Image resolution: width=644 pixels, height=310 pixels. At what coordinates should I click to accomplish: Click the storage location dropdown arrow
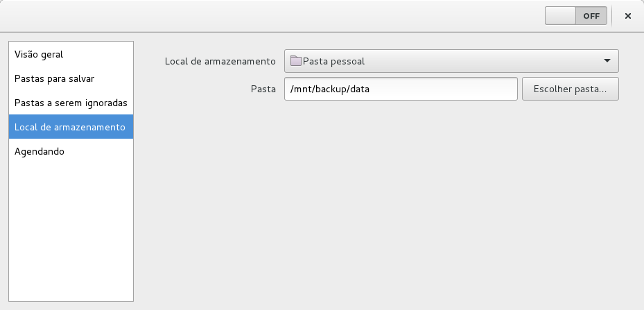[x=607, y=61]
